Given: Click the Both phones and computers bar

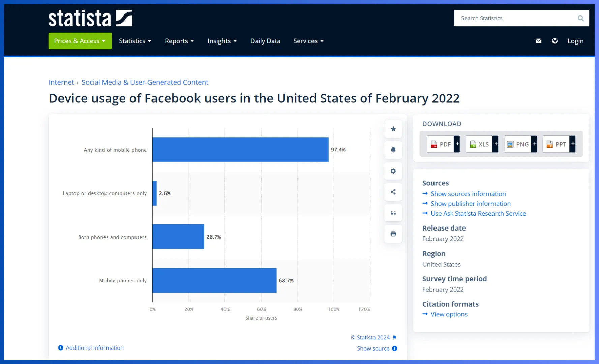Looking at the screenshot, I should [x=178, y=237].
